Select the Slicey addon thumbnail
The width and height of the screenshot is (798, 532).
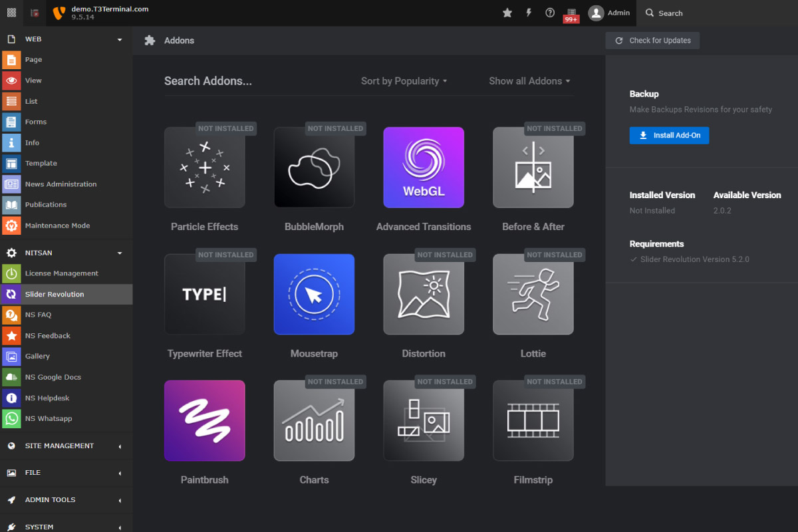pos(424,421)
